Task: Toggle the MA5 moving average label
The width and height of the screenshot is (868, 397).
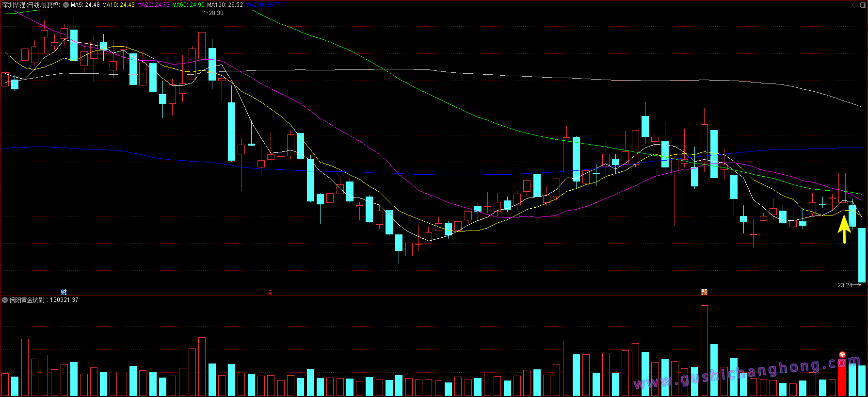Action: tap(85, 5)
